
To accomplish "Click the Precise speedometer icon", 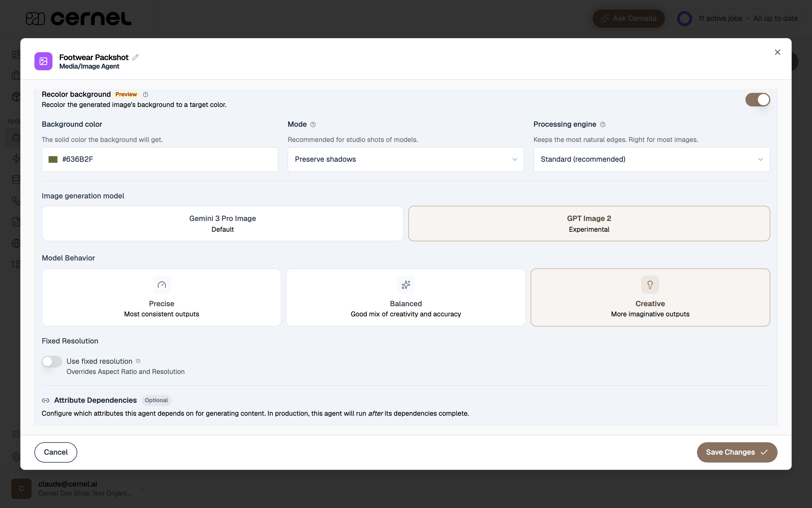I will coord(162,285).
